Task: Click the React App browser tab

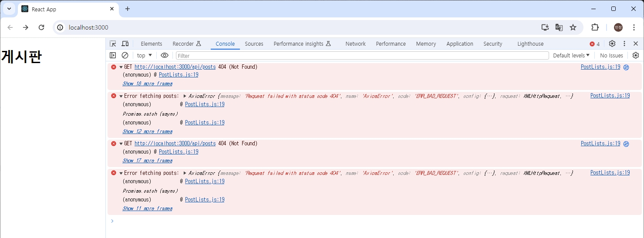Action: pyautogui.click(x=67, y=9)
